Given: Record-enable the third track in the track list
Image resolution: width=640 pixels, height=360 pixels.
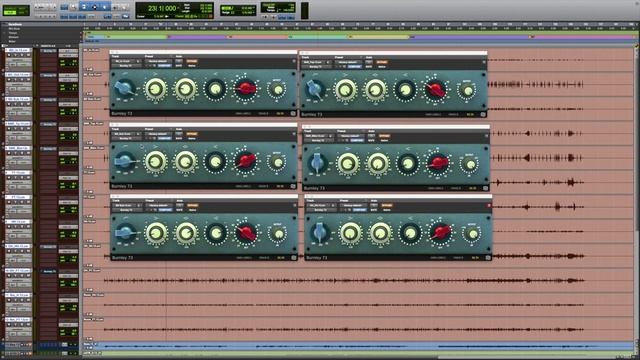Looking at the screenshot, I should click(9, 104).
